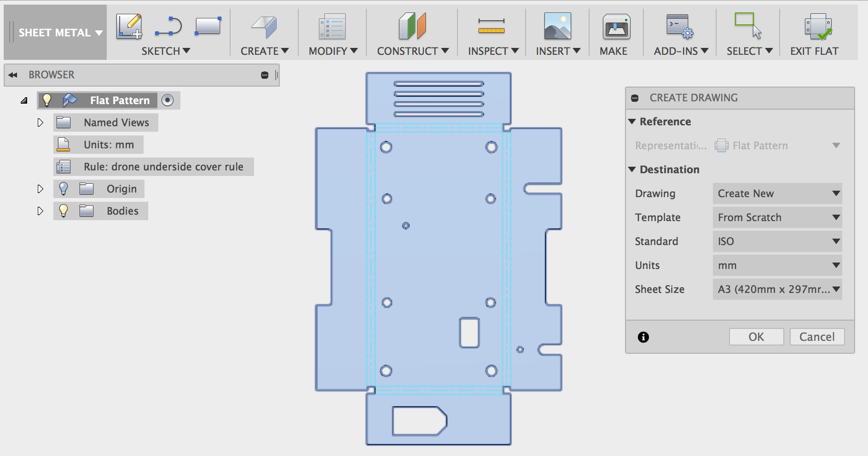Select the Line sketch tool icon
Image resolution: width=868 pixels, height=456 pixels.
[x=168, y=26]
